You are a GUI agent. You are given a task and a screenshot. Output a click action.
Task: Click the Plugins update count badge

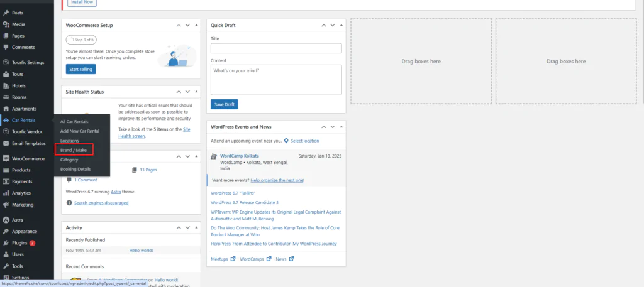click(x=32, y=242)
